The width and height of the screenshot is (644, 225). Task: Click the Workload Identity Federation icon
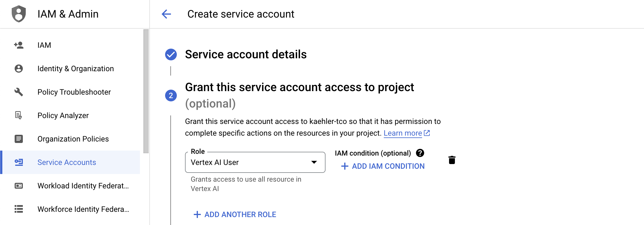tap(19, 186)
